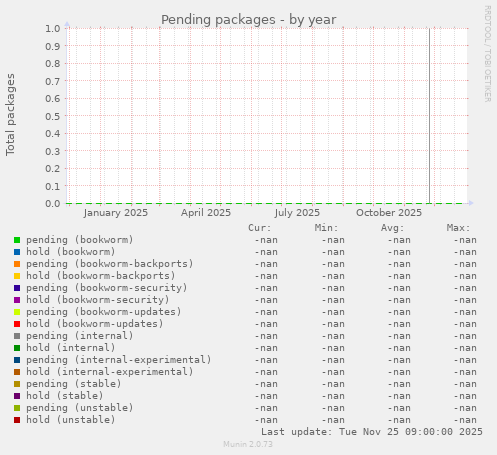Click the pending (bookworm-updates) lime swatch
Image resolution: width=497 pixels, height=455 pixels.
[x=17, y=312]
